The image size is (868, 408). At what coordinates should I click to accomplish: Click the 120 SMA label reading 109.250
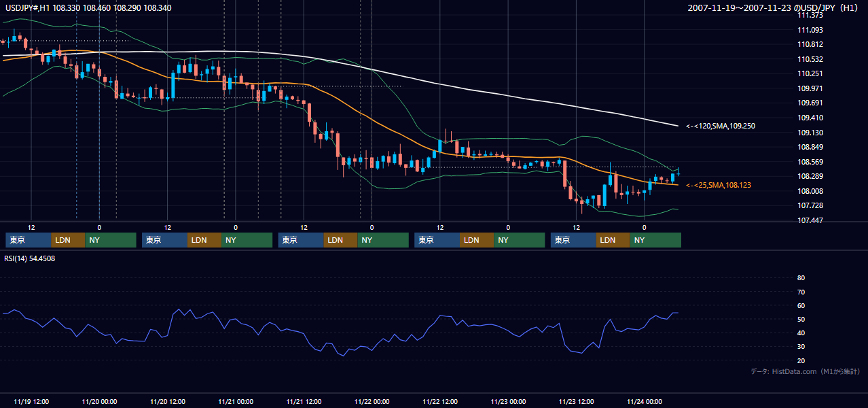pyautogui.click(x=720, y=126)
